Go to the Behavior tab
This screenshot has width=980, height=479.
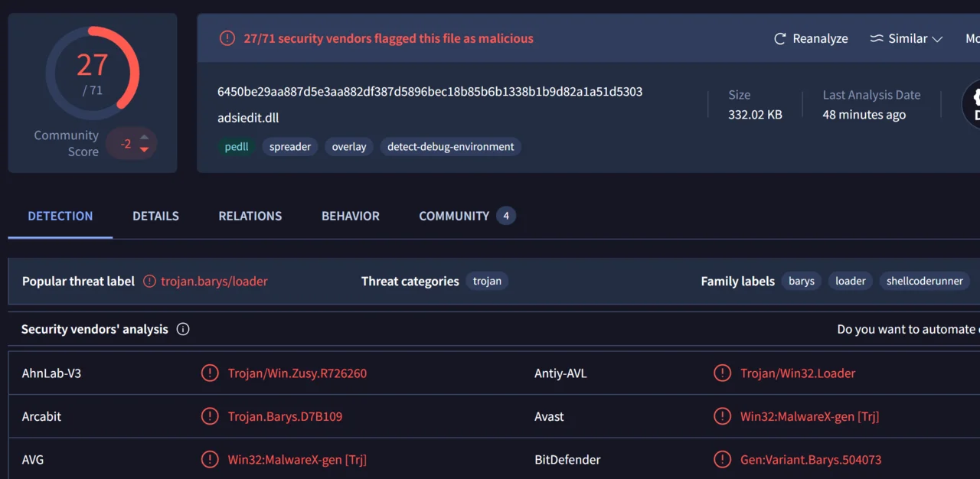tap(350, 216)
